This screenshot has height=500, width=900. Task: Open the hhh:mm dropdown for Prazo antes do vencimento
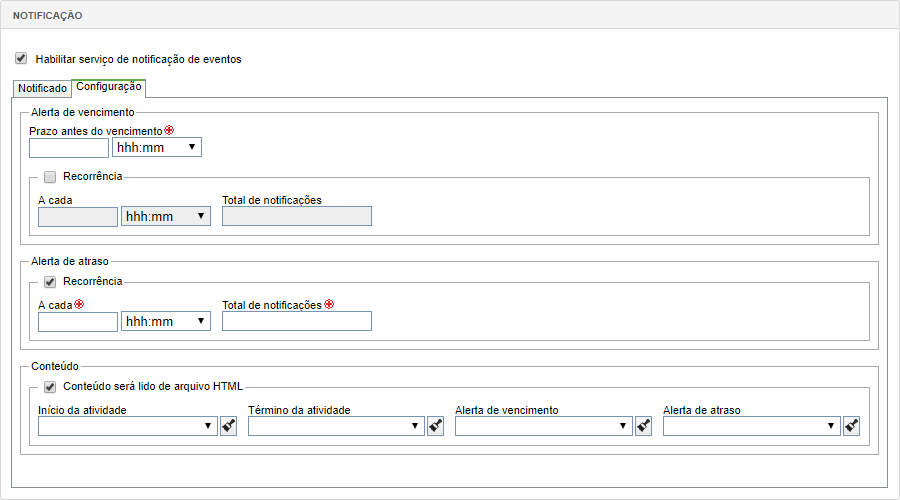coord(157,148)
